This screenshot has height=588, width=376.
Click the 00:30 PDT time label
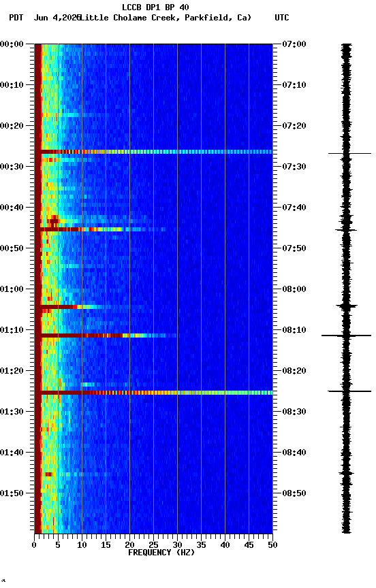12,167
